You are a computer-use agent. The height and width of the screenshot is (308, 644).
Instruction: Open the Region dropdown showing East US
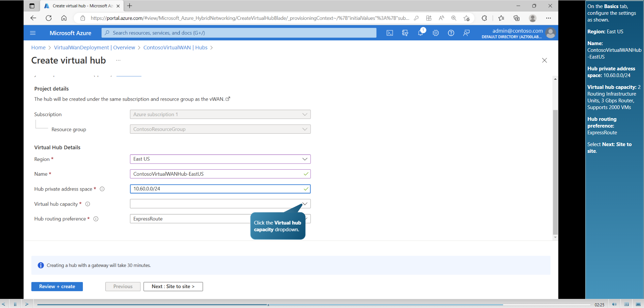[x=220, y=159]
